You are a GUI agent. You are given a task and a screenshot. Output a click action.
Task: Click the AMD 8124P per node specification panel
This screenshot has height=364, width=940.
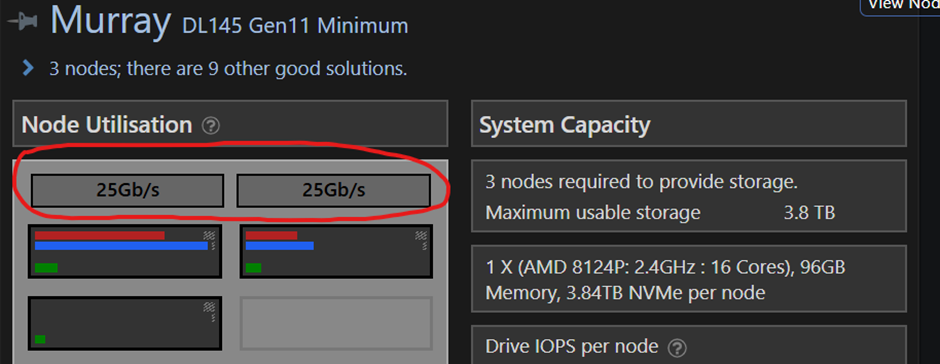click(x=689, y=279)
